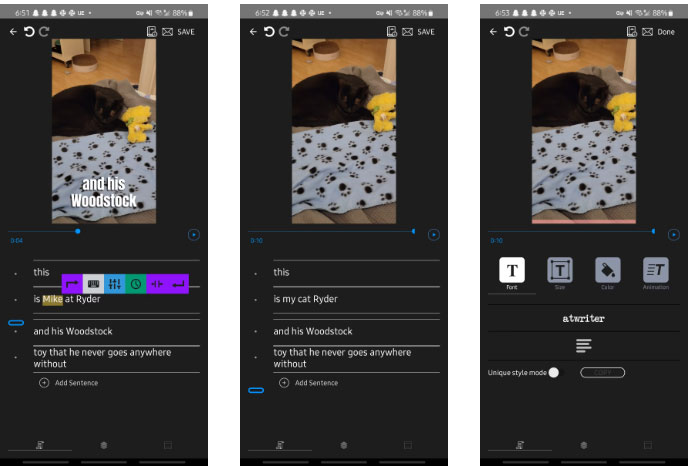
Task: Click the keyboard icon in word toolbar
Action: [93, 284]
